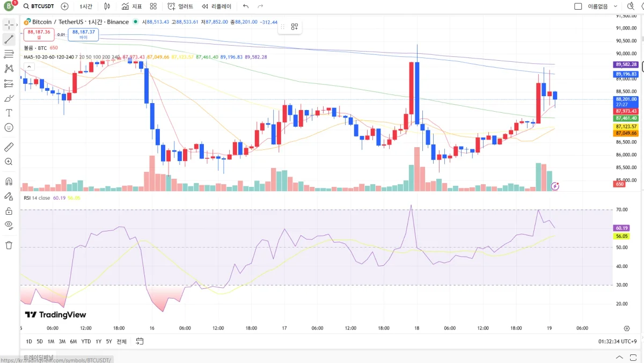The height and width of the screenshot is (363, 644).
Task: Toggle lock all drawings
Action: pyautogui.click(x=9, y=211)
